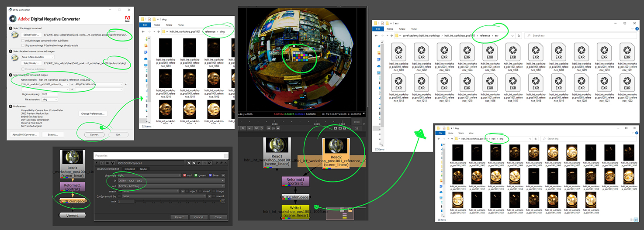Viewport: 644px width, 230px height.
Task: Toggle the blue channel checkbox
Action: click(210, 175)
